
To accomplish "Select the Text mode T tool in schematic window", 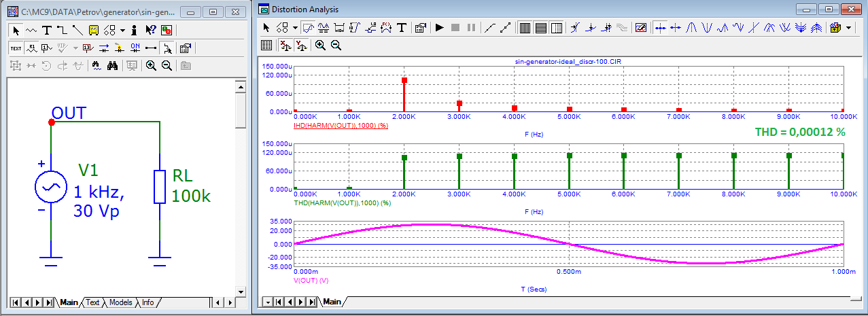I will click(x=47, y=30).
